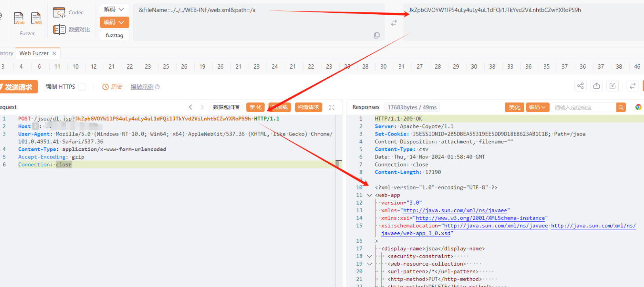Screen dimensions: 644x287
Task: Click 美化 beautify in the Responses panel
Action: pos(514,107)
